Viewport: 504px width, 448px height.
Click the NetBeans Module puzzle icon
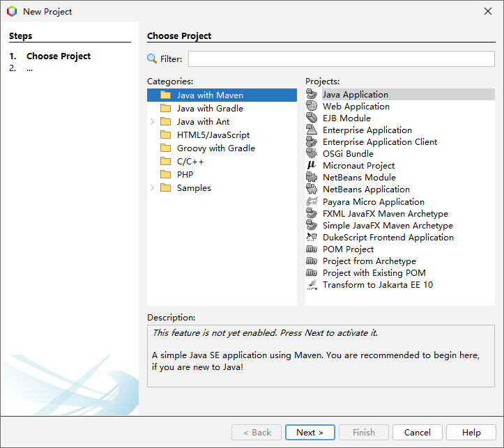click(x=312, y=177)
